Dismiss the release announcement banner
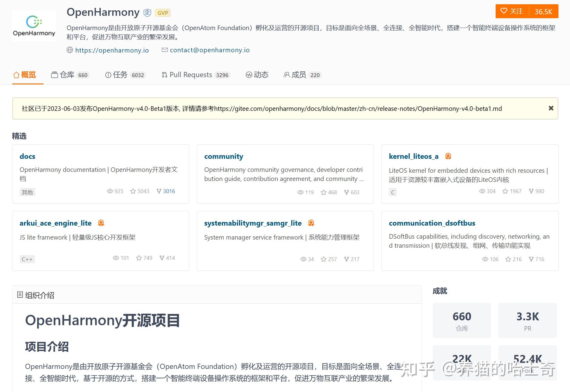570x392 pixels. click(551, 108)
